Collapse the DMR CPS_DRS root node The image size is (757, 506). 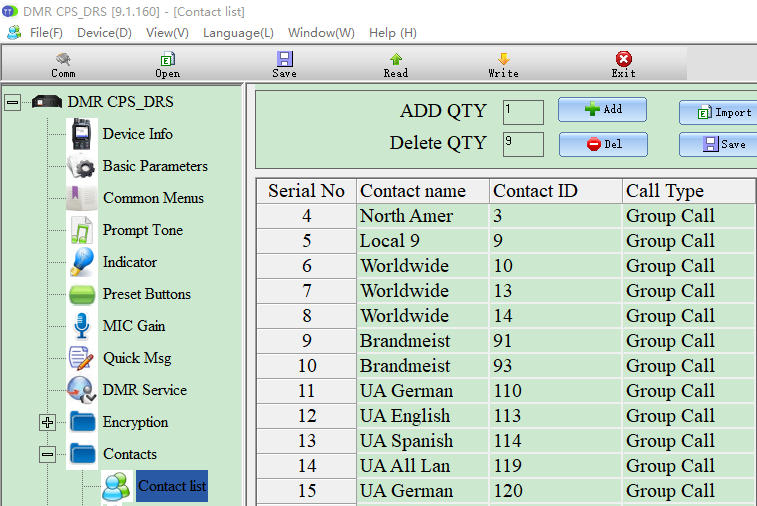[x=12, y=102]
